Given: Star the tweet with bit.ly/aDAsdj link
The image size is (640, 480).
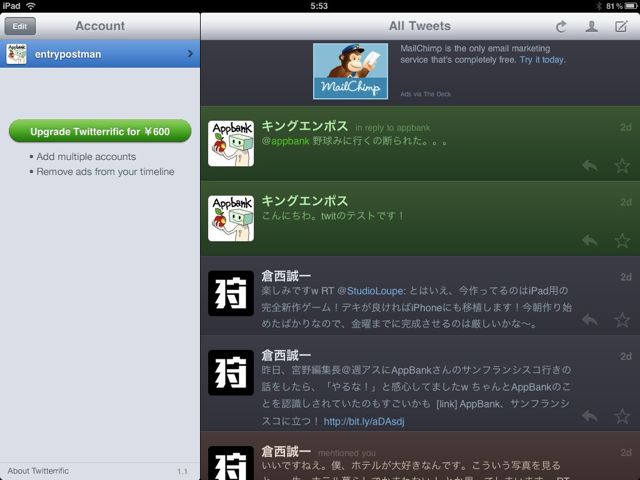Looking at the screenshot, I should click(622, 416).
